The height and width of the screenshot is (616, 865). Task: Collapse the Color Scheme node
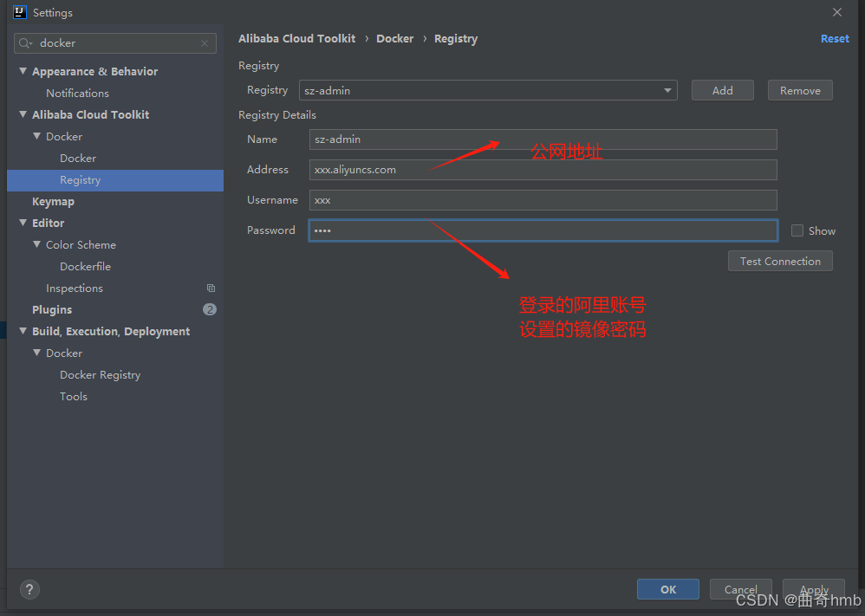[37, 244]
